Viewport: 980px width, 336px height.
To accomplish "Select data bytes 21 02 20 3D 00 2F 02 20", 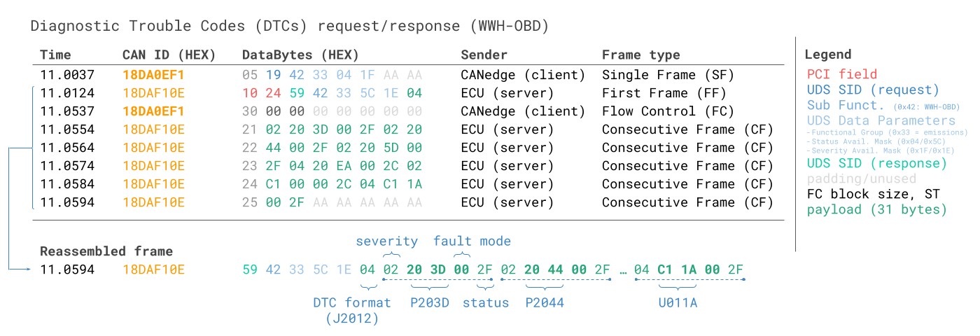I will click(332, 129).
